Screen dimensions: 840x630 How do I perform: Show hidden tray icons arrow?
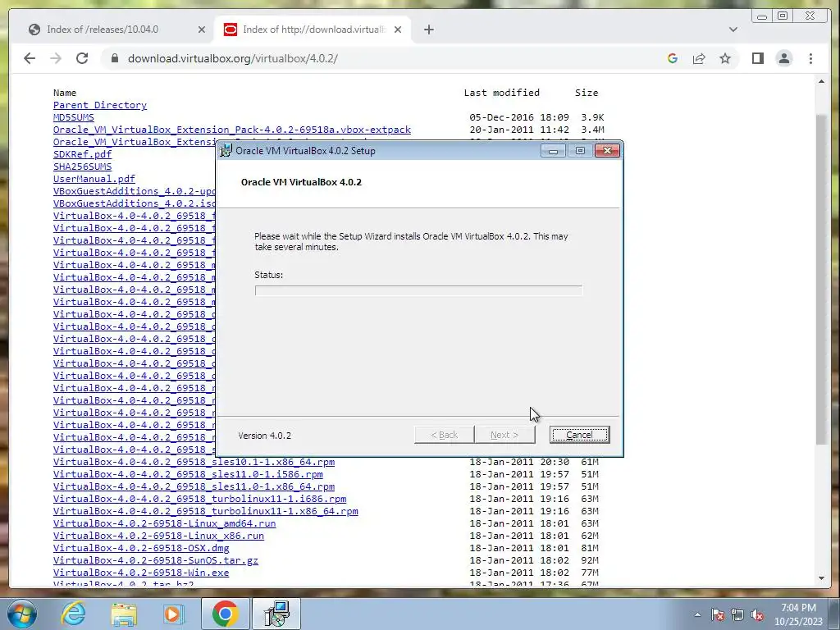(697, 614)
